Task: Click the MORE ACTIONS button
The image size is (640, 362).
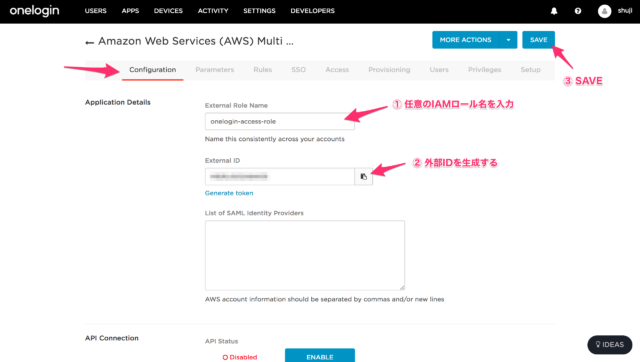Action: [x=466, y=40]
